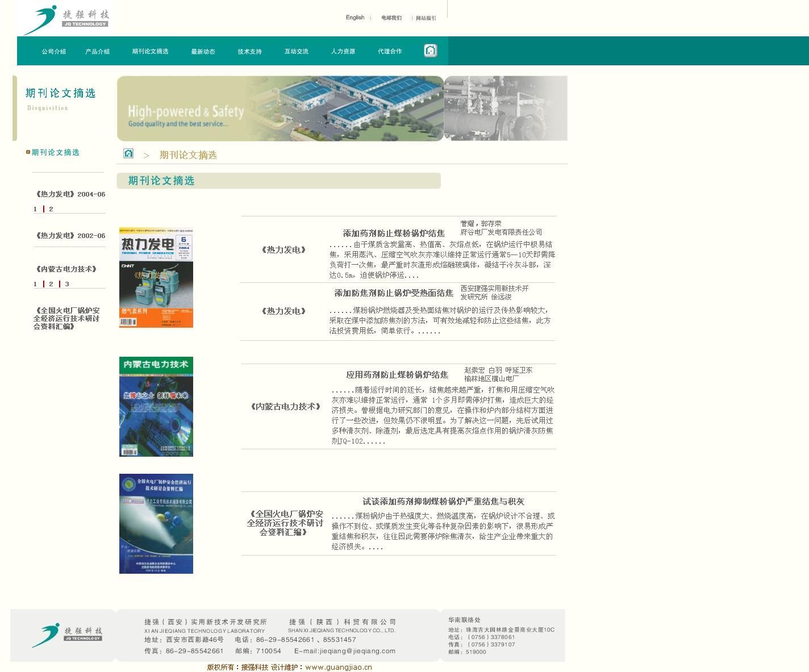Select 技术支持 menu item
Image resolution: width=809 pixels, height=672 pixels.
tap(249, 52)
